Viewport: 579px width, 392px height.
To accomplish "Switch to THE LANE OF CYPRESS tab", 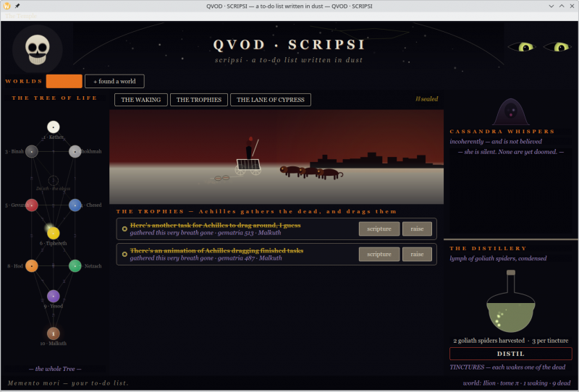I will (270, 100).
